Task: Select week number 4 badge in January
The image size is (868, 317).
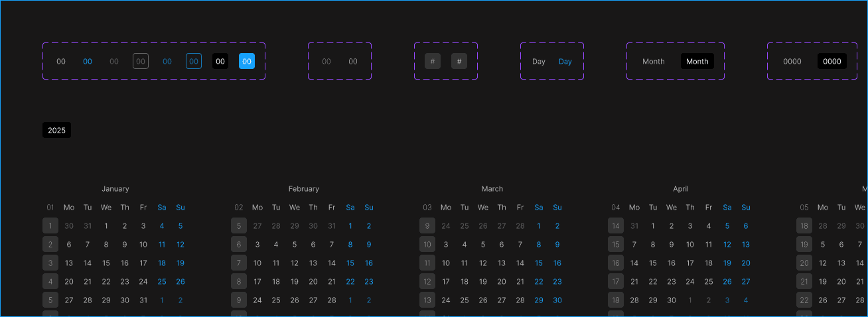Action: (50, 282)
